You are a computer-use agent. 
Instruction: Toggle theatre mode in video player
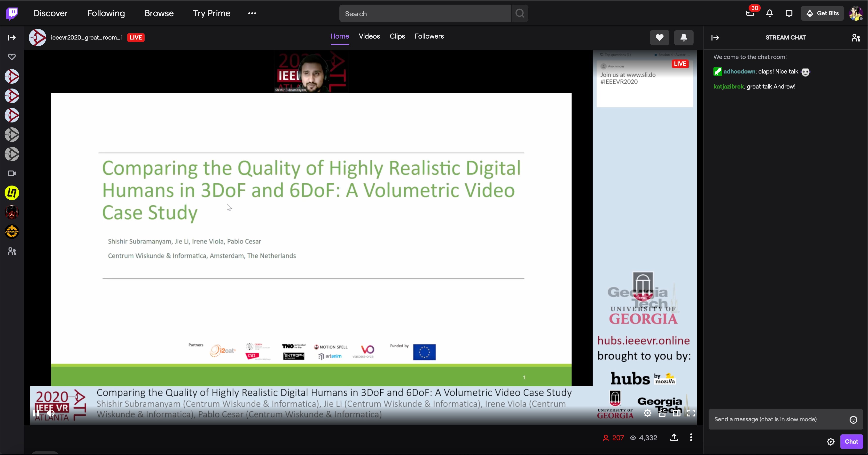click(676, 413)
